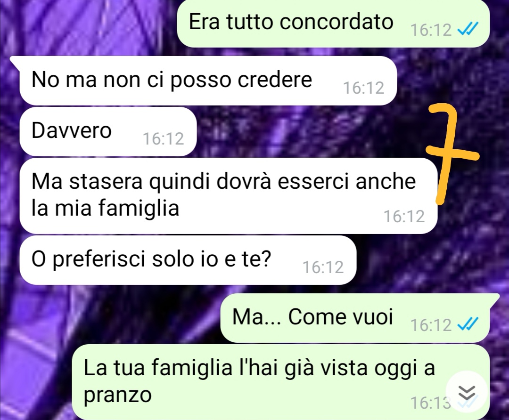Click timestamp on 'O preferisci solo io e te?'
The height and width of the screenshot is (420, 509).
[323, 267]
